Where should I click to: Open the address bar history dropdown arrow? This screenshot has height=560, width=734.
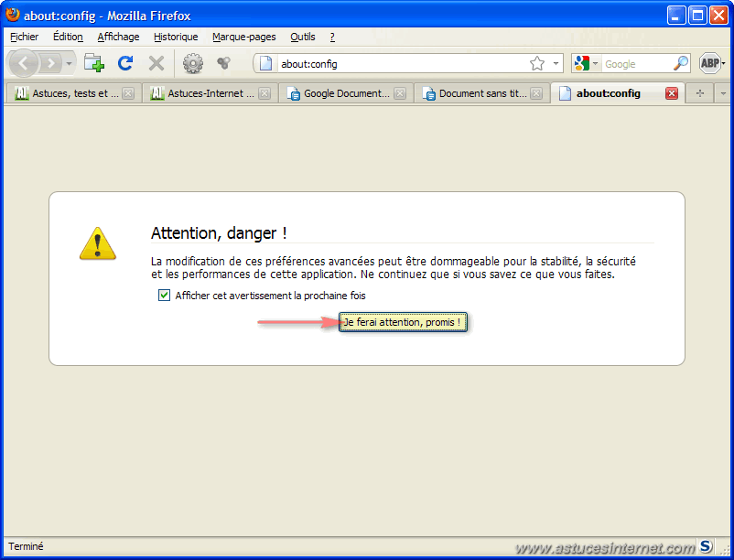[x=556, y=63]
